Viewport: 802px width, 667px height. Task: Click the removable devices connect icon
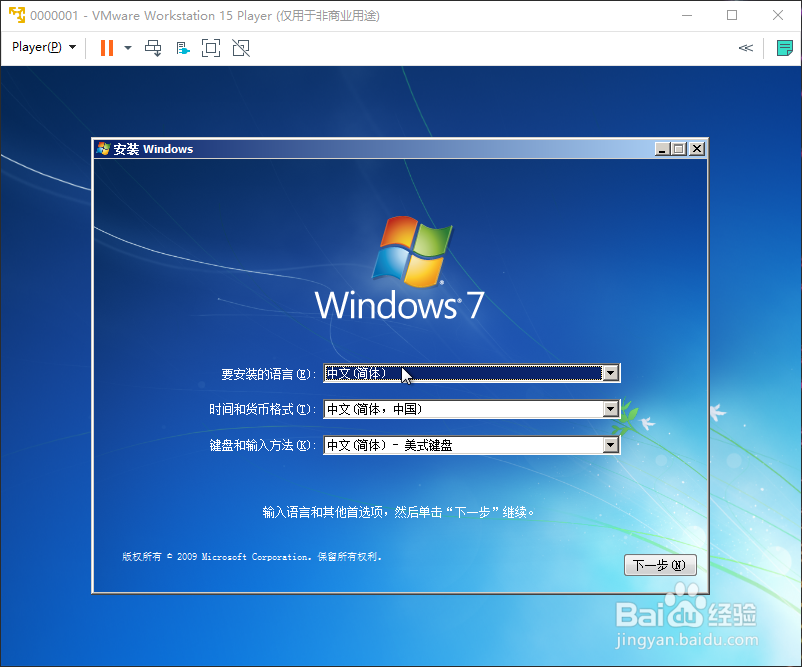pos(183,49)
